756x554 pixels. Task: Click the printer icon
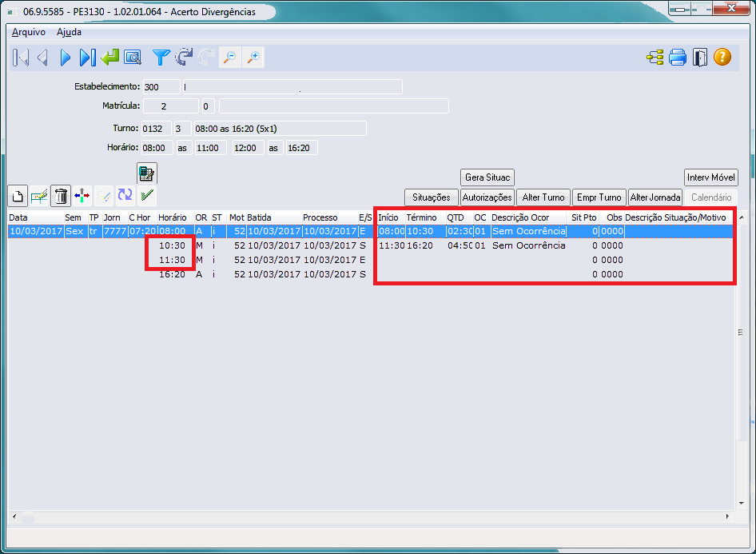click(678, 58)
